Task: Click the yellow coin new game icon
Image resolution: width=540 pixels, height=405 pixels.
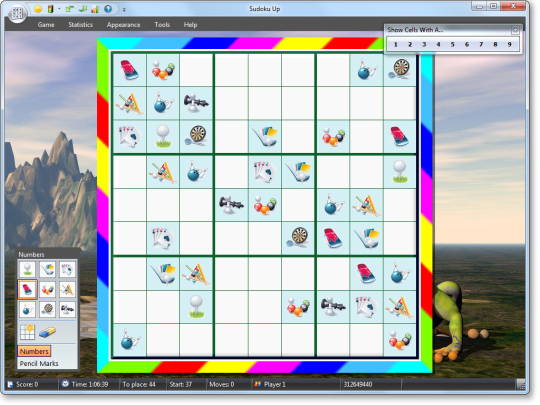Action: [x=38, y=9]
